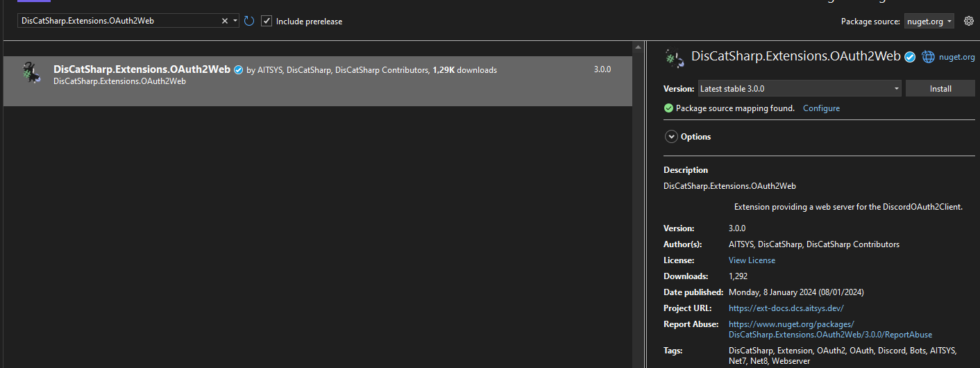
Task: Click version 3.0.0 in the results row
Action: 602,69
